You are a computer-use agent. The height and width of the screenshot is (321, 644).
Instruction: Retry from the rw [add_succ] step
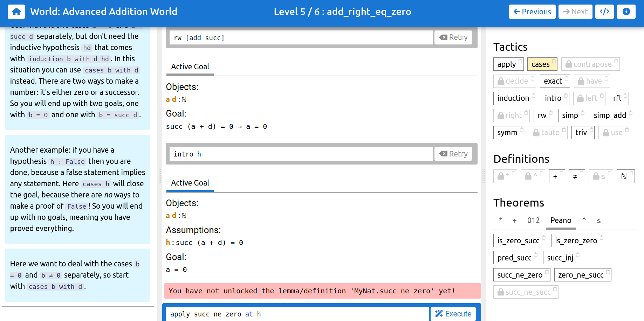453,37
